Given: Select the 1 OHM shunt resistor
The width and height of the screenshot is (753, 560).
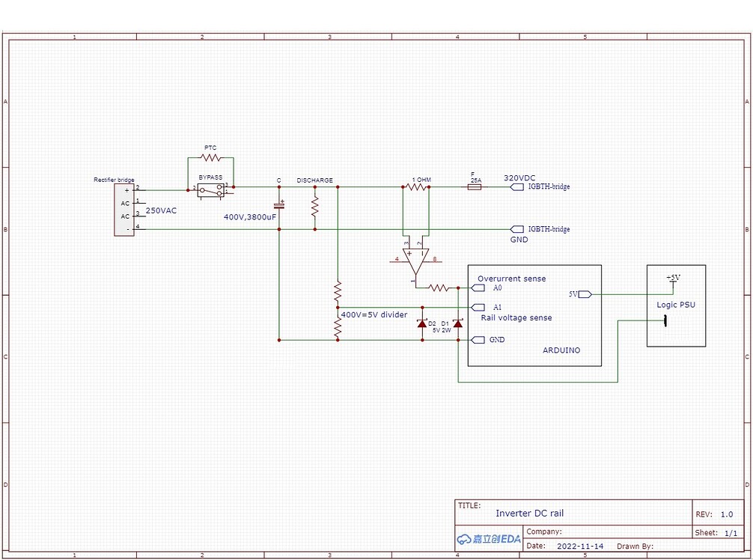Looking at the screenshot, I should click(416, 187).
